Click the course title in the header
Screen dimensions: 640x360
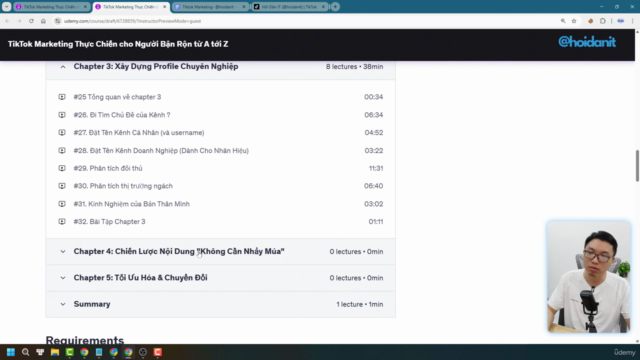(118, 44)
